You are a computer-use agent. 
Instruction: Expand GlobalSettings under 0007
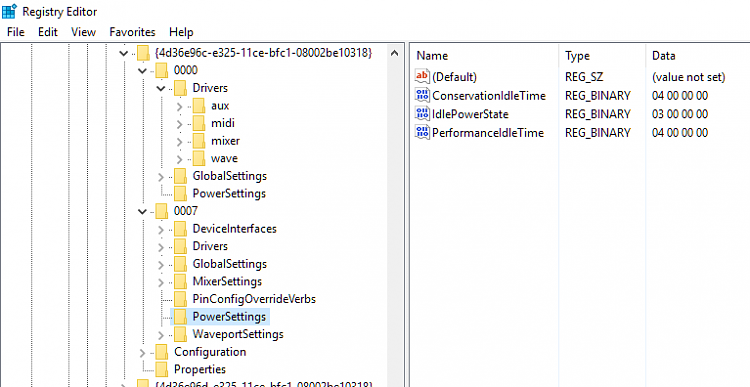[161, 265]
